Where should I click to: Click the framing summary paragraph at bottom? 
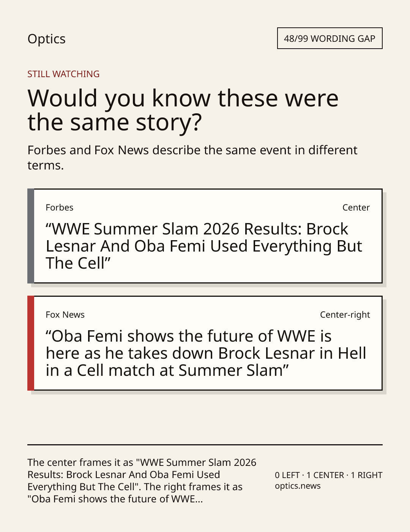[x=142, y=481]
